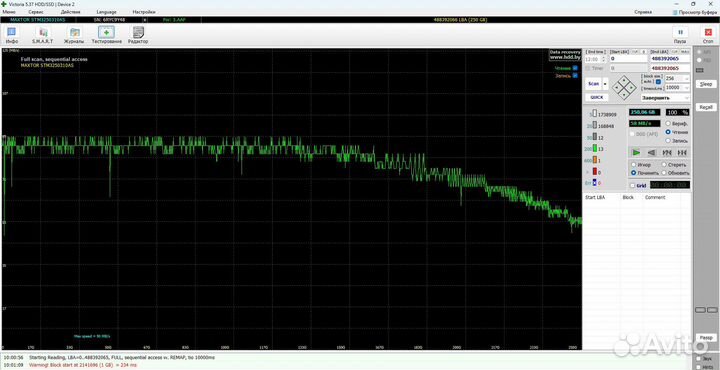Open the Сервис menu
The height and width of the screenshot is (370, 720).
click(36, 11)
